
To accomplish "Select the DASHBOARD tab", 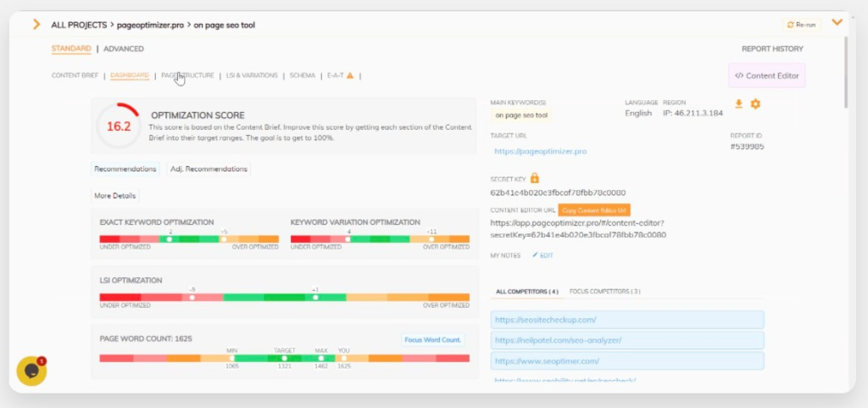I will point(130,75).
